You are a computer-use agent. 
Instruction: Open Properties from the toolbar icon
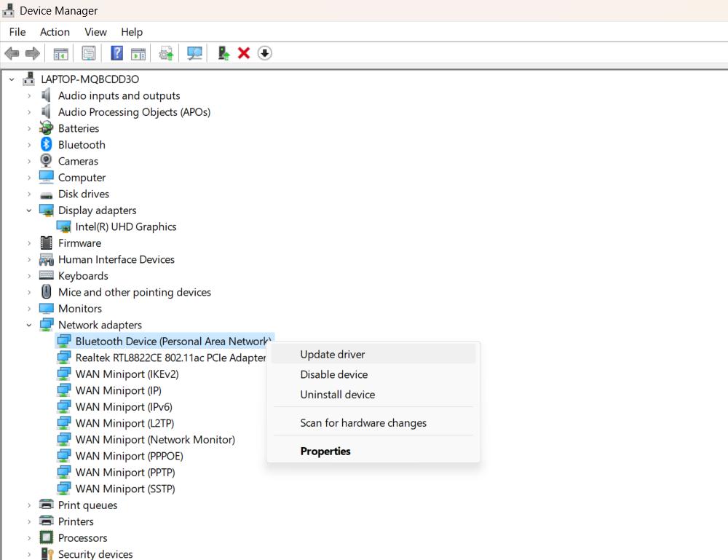pos(89,52)
